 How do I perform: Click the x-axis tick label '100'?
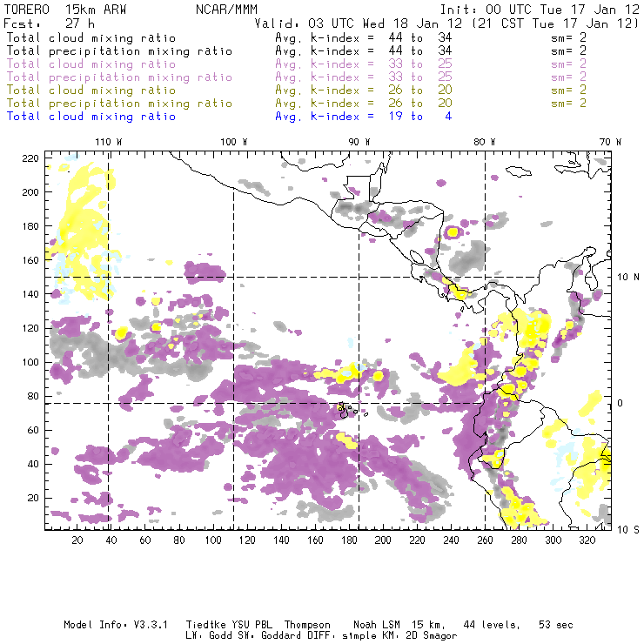(x=213, y=540)
